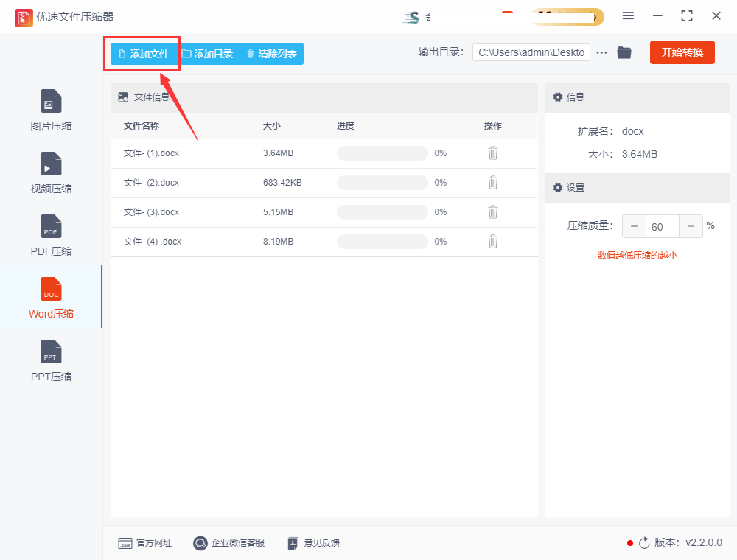
Task: Click the 进度 column header
Action: [346, 126]
